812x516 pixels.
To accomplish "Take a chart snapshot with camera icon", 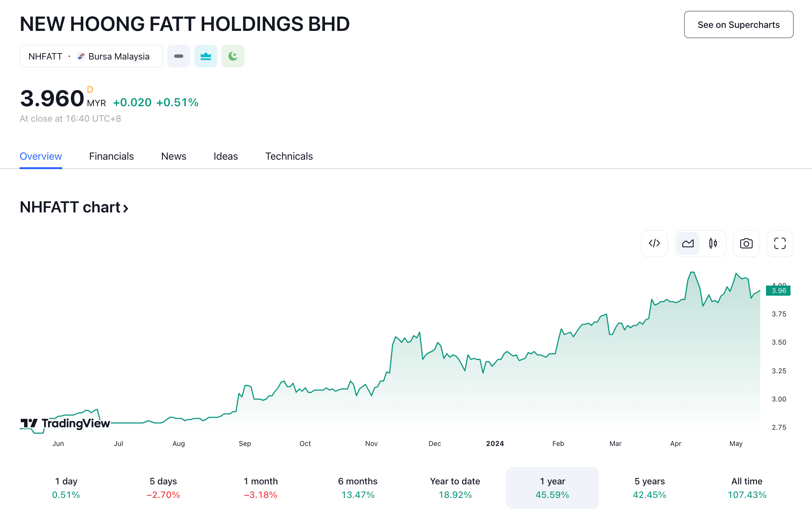I will [x=746, y=243].
